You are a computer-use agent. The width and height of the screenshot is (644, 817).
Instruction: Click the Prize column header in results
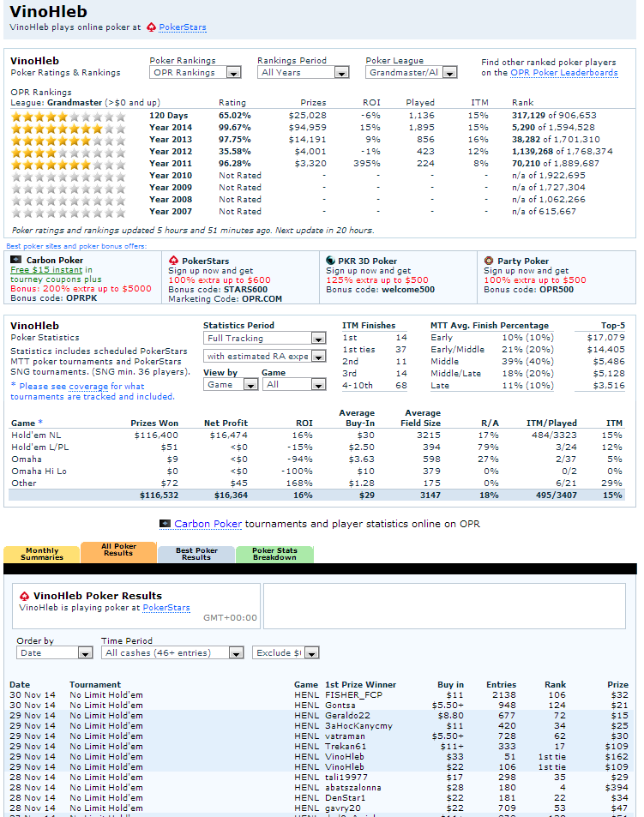tap(617, 685)
